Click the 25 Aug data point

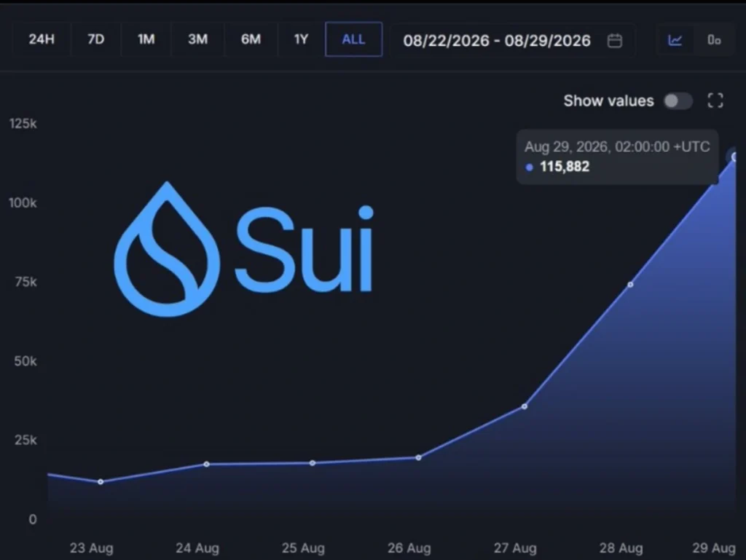tap(313, 463)
